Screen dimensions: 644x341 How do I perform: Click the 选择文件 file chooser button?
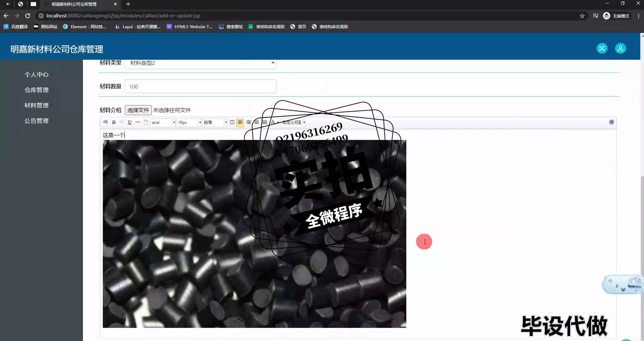click(138, 110)
